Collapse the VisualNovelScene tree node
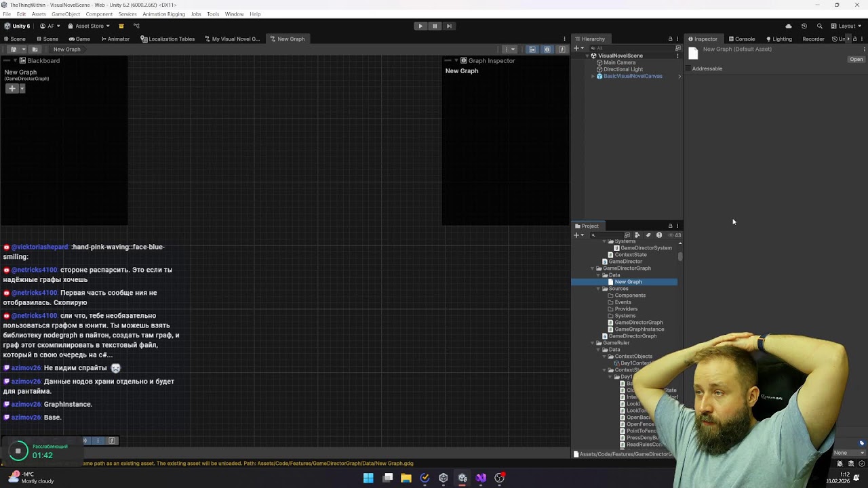This screenshot has height=488, width=868. (x=587, y=56)
